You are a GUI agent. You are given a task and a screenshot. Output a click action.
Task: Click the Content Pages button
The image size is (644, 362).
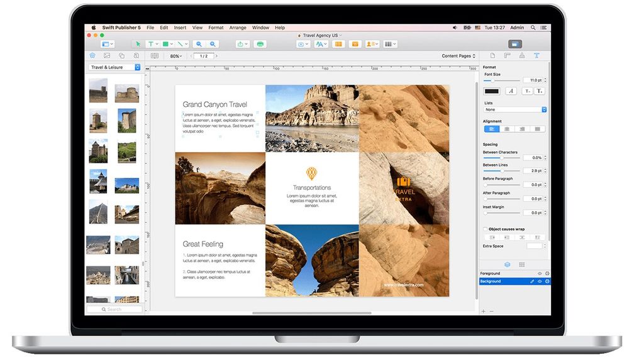coord(458,55)
